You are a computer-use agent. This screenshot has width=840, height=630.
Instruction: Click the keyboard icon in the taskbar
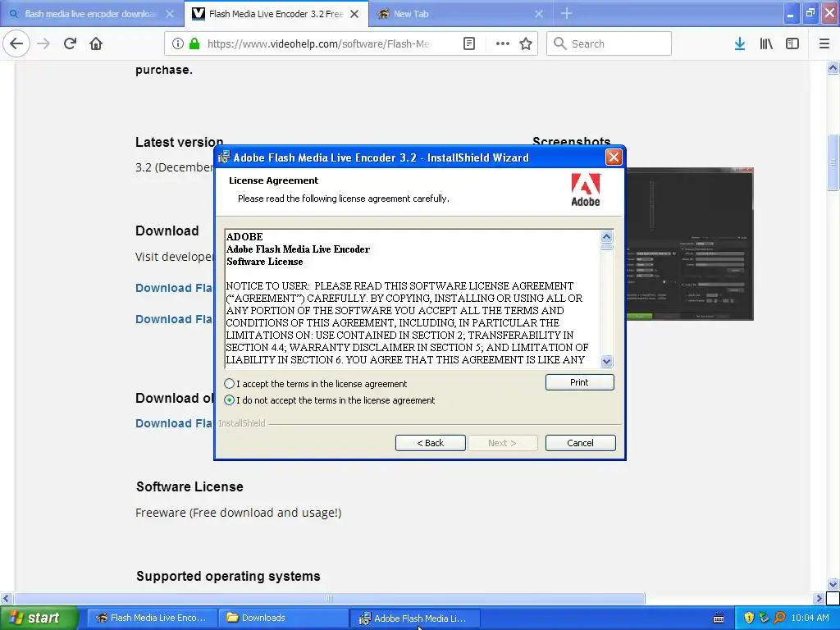(719, 619)
